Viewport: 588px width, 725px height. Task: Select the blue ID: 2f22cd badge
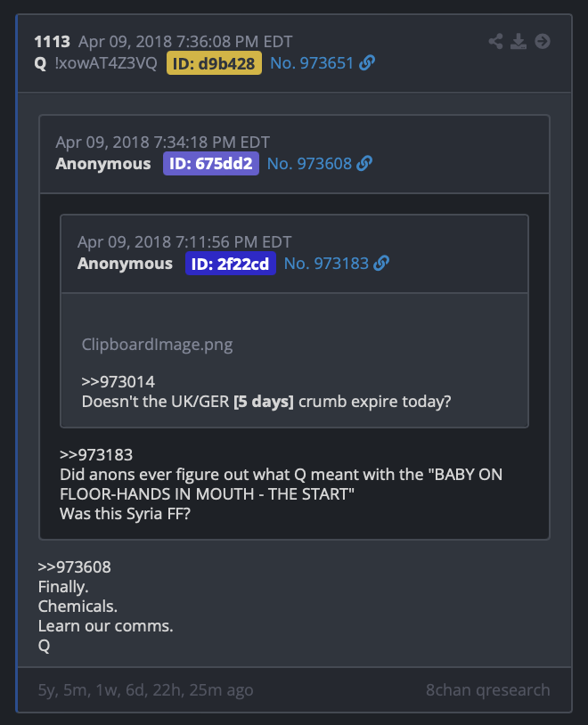point(231,264)
